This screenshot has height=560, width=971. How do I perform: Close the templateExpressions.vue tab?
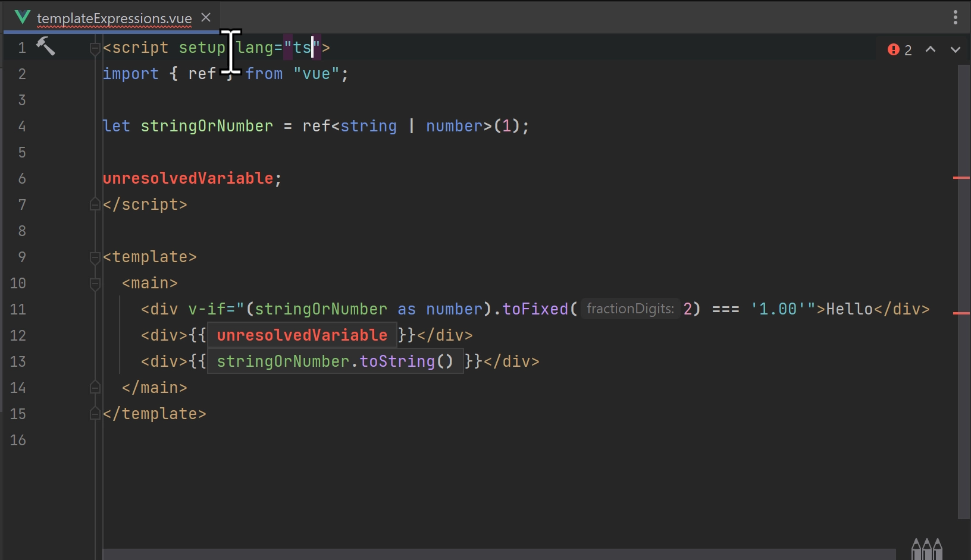pos(206,18)
